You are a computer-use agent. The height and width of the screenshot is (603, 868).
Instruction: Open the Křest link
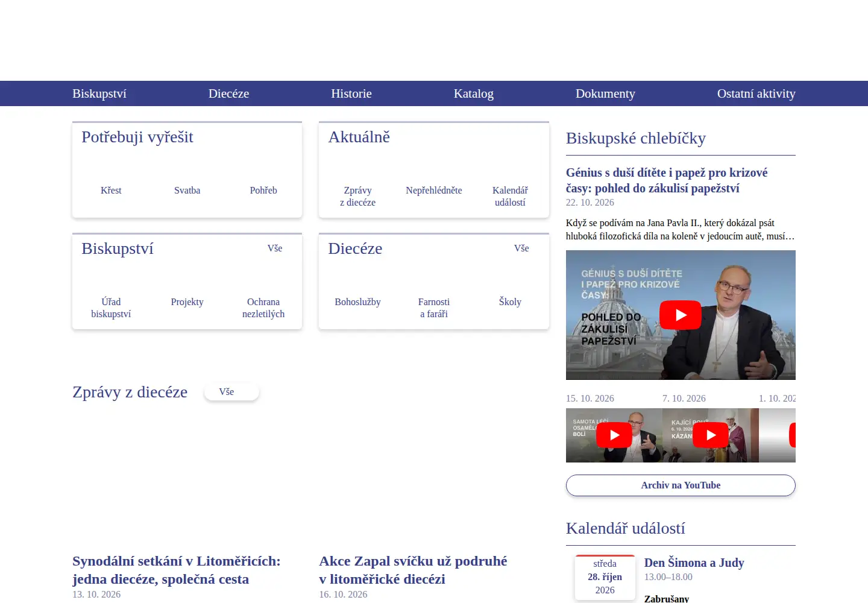coord(111,190)
